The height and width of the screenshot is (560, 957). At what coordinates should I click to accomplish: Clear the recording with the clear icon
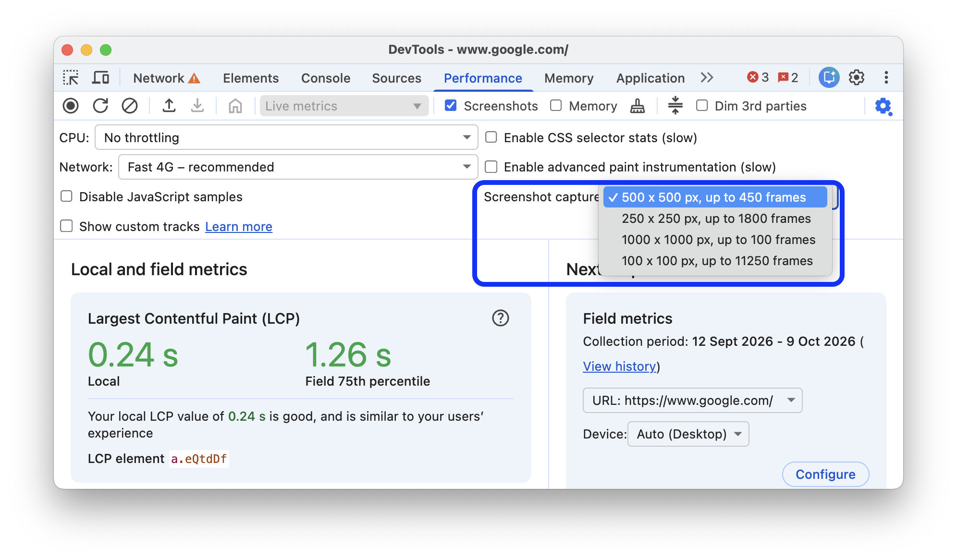[130, 106]
